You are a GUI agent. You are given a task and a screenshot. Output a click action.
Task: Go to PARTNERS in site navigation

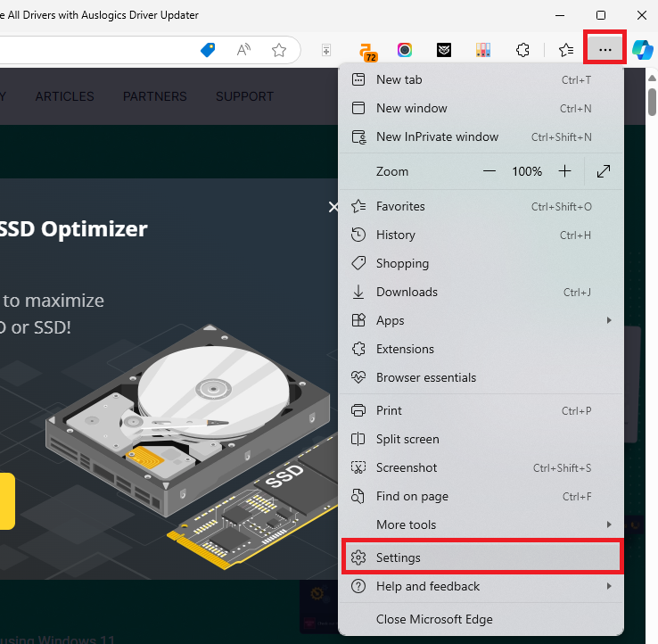pyautogui.click(x=155, y=96)
